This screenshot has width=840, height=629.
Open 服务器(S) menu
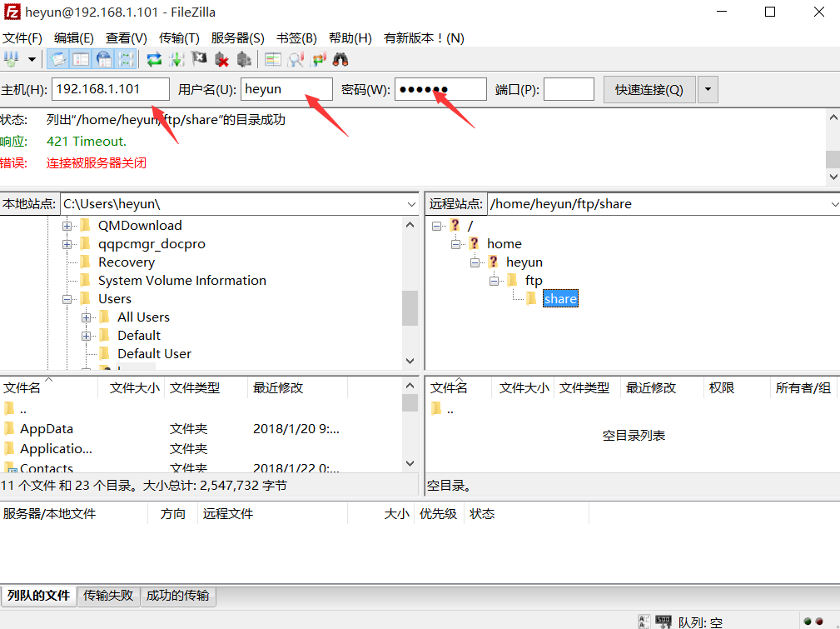pos(237,38)
